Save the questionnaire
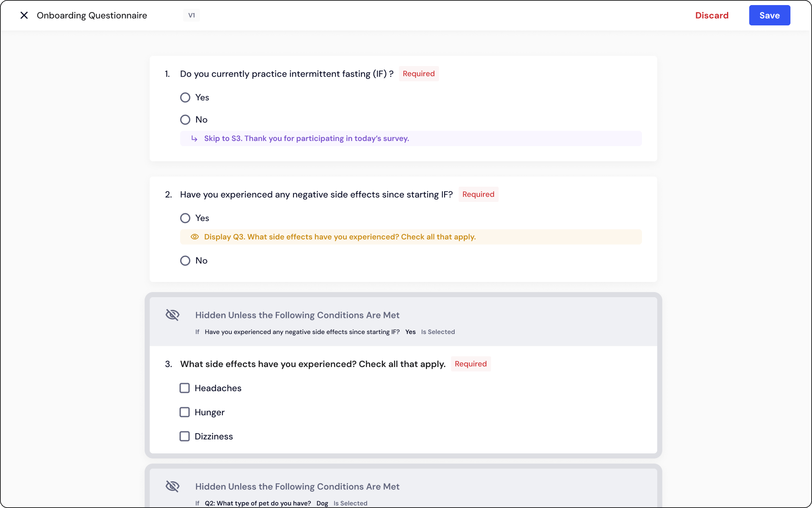Viewport: 812px width, 508px height. pyautogui.click(x=769, y=15)
